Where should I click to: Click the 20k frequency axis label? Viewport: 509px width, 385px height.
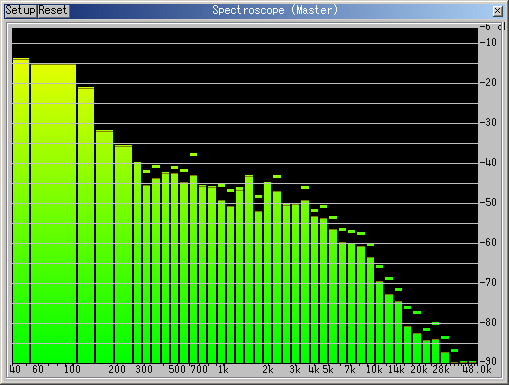pos(419,369)
